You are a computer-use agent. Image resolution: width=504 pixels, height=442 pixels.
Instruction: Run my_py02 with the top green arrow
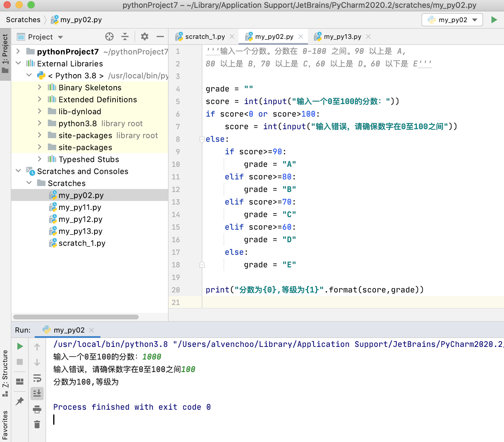tap(494, 20)
